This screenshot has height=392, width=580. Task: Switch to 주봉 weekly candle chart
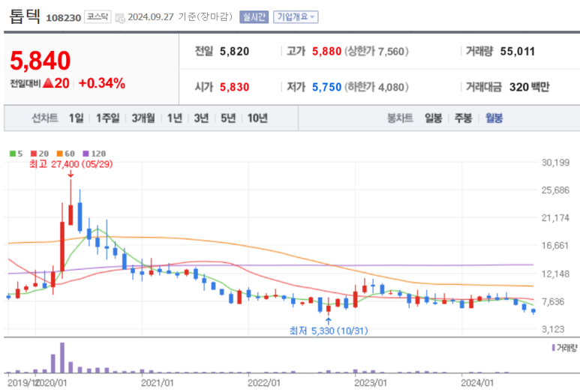[x=463, y=118]
